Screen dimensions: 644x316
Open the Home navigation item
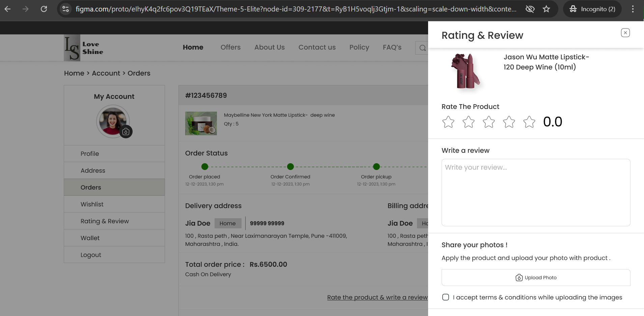tap(193, 48)
